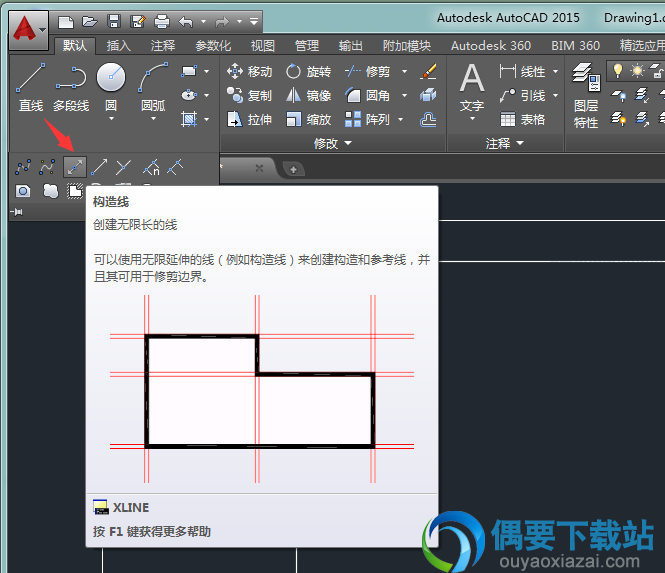Expand the quick access toolbar customize menu

click(x=254, y=21)
